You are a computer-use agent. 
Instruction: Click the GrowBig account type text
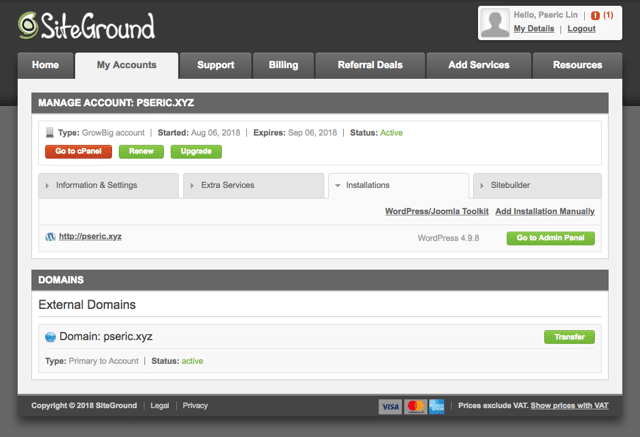(113, 133)
